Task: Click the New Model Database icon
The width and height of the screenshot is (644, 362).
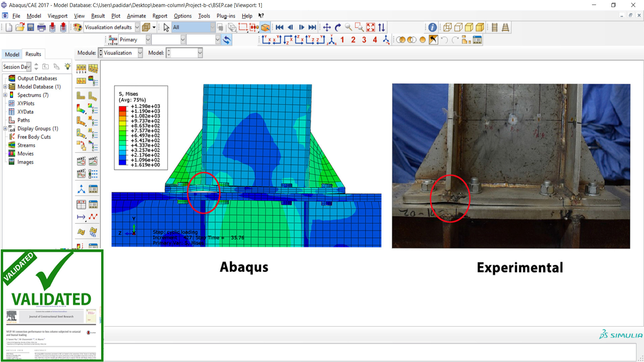Action: [9, 27]
